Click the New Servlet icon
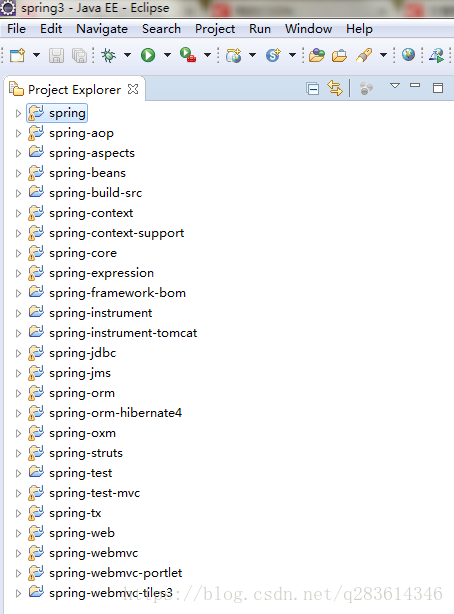 coord(273,55)
